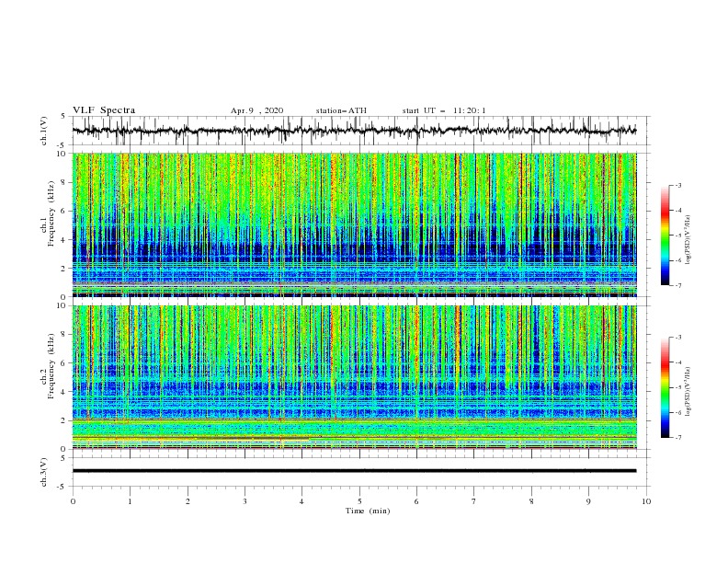Click the flat ch.3 voltage trace
728x563 pixels.
[354, 471]
